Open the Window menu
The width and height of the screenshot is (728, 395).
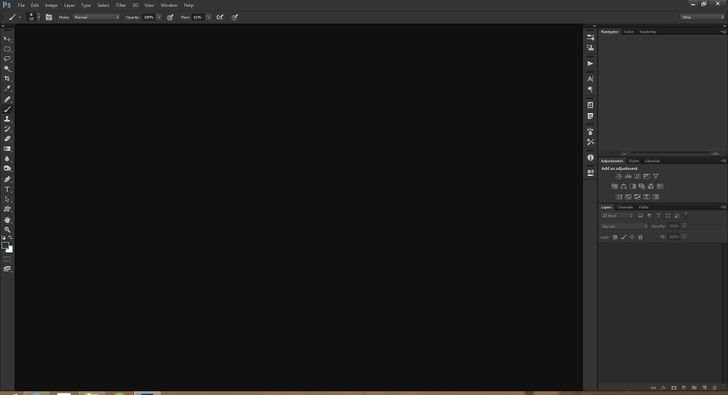169,5
